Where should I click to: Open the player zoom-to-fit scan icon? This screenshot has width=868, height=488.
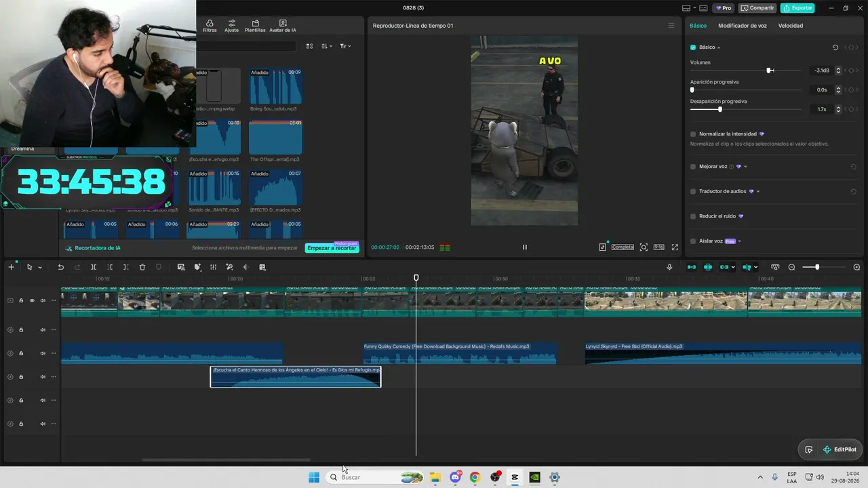pos(644,247)
